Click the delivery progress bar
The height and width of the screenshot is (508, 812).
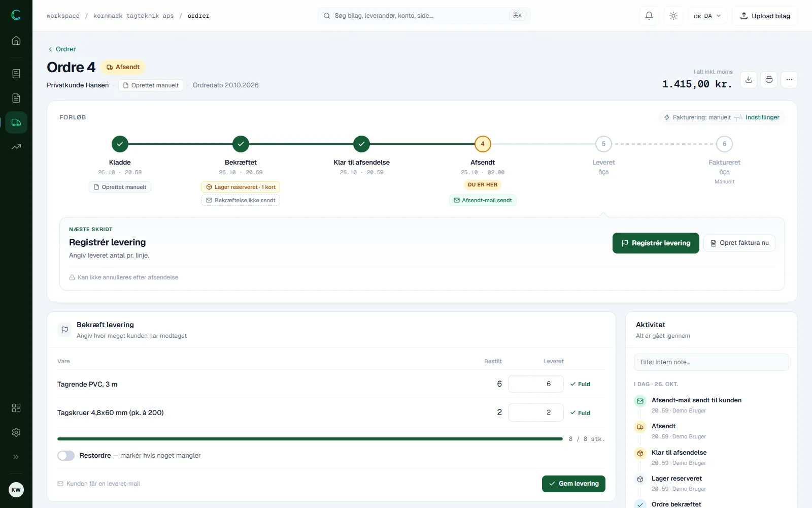pyautogui.click(x=310, y=439)
